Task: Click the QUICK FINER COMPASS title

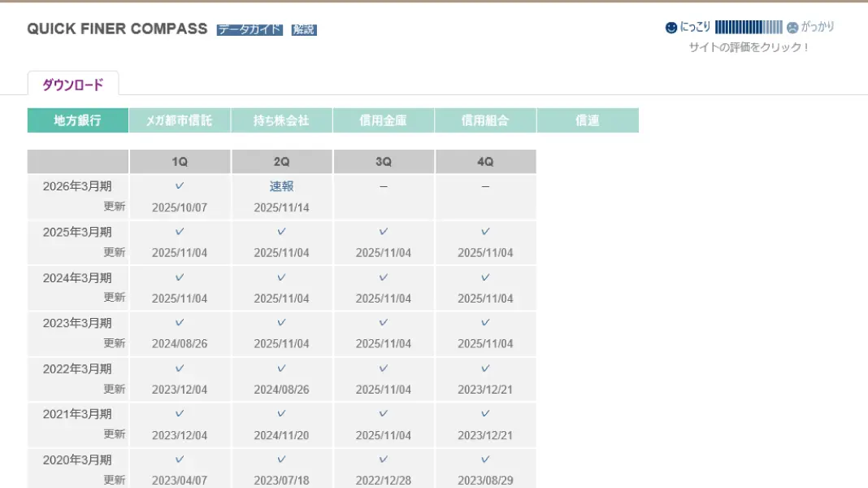Action: tap(117, 28)
